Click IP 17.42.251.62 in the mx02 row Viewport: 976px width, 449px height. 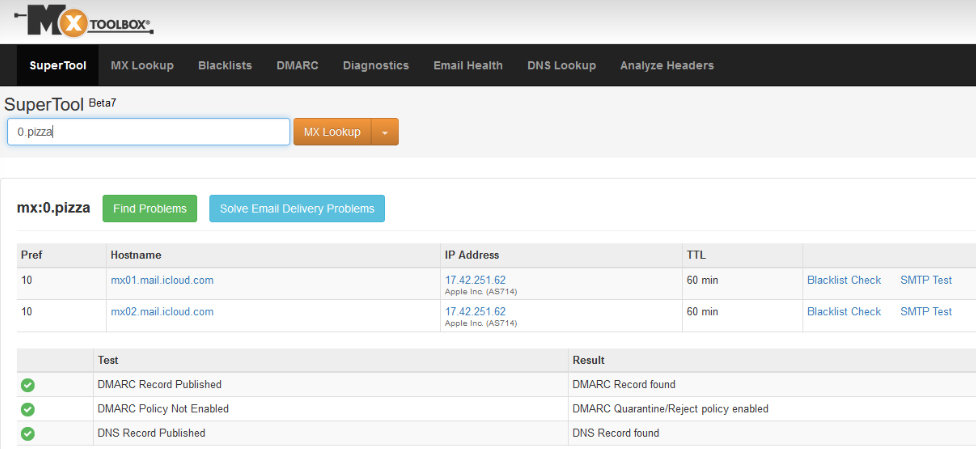(476, 311)
